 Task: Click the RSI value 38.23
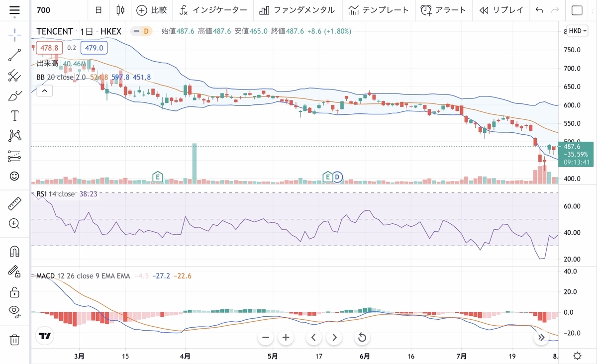pos(89,194)
